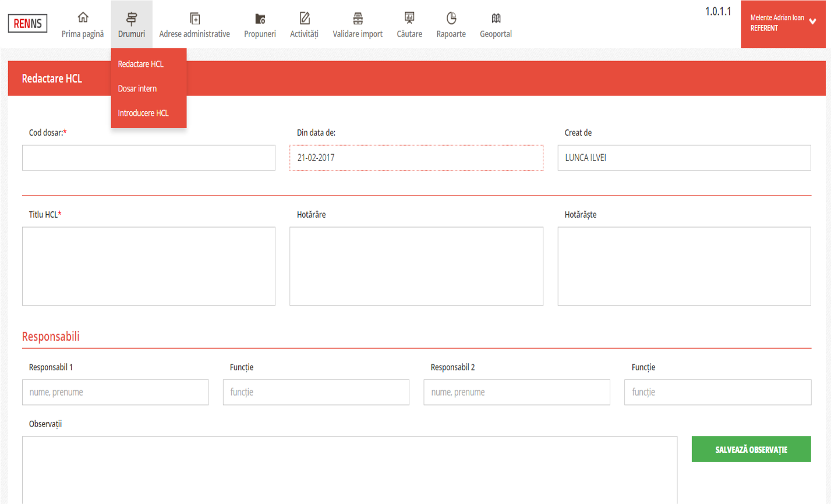Launch the Geoportal map icon
Screen dimensions: 831x504
496,18
